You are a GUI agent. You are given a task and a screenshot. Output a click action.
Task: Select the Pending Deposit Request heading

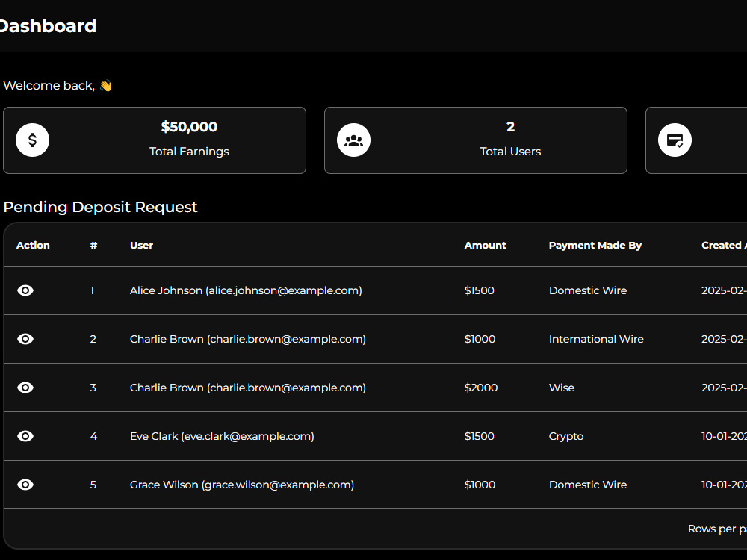click(100, 207)
